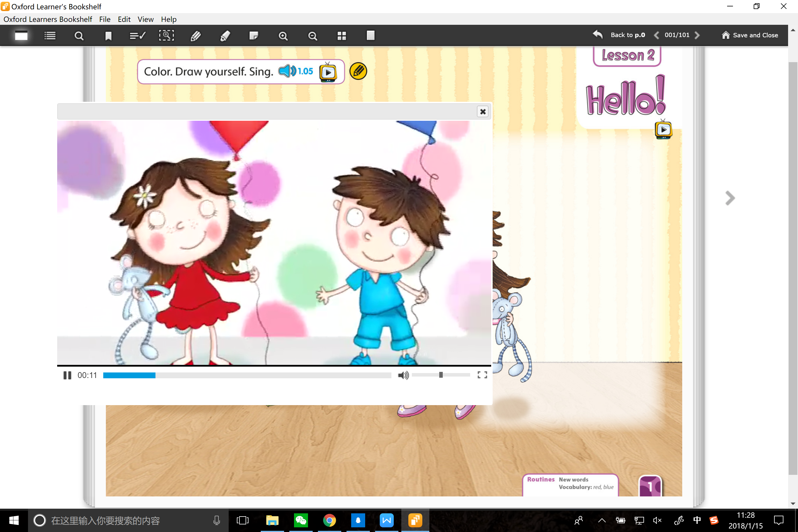
Task: Click the Back to p.0 arrow
Action: tap(598, 35)
